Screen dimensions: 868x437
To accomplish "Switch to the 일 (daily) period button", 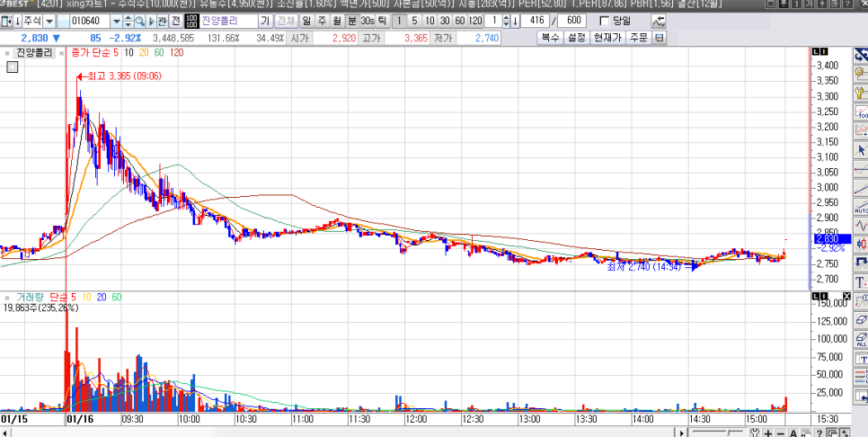I will 306,22.
